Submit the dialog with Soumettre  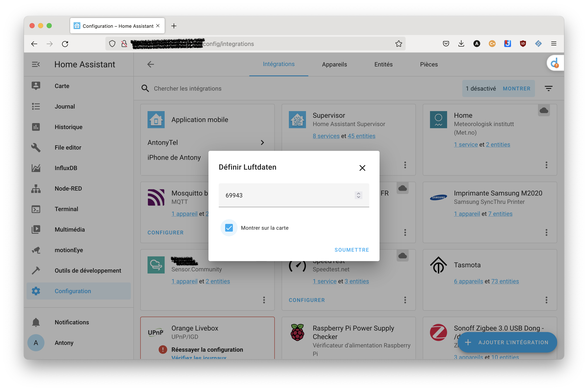(x=352, y=250)
